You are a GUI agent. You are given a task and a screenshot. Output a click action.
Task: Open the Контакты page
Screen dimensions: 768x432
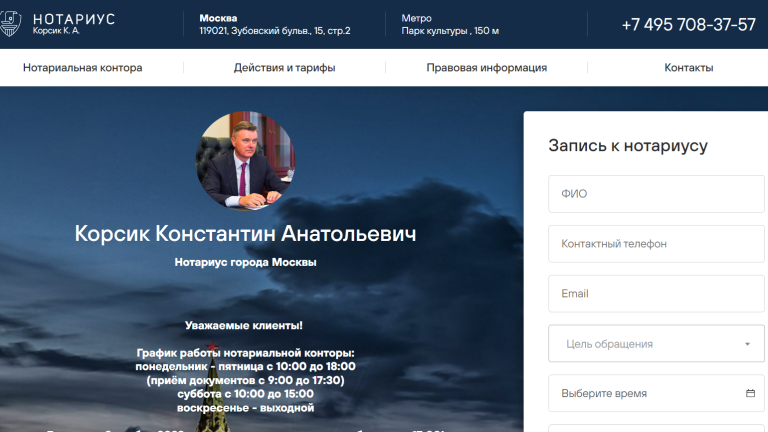(x=688, y=68)
